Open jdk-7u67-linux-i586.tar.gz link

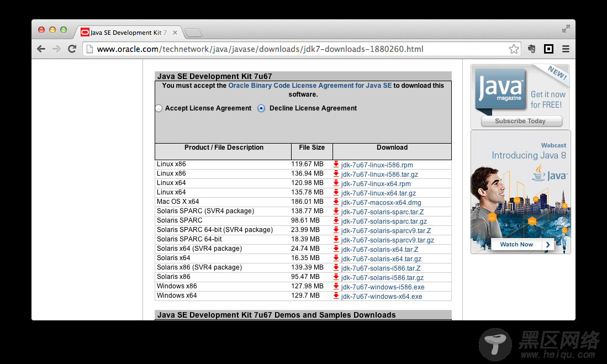[x=379, y=174]
